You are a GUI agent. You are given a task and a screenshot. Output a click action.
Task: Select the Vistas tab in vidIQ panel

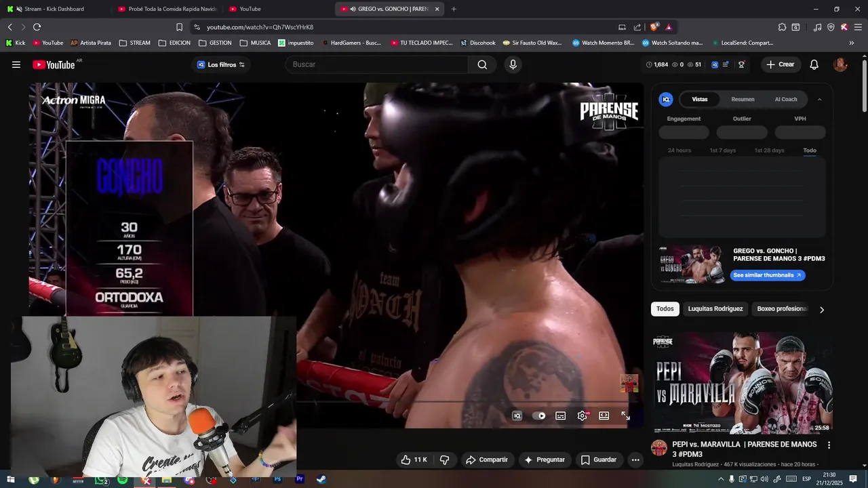pyautogui.click(x=700, y=99)
